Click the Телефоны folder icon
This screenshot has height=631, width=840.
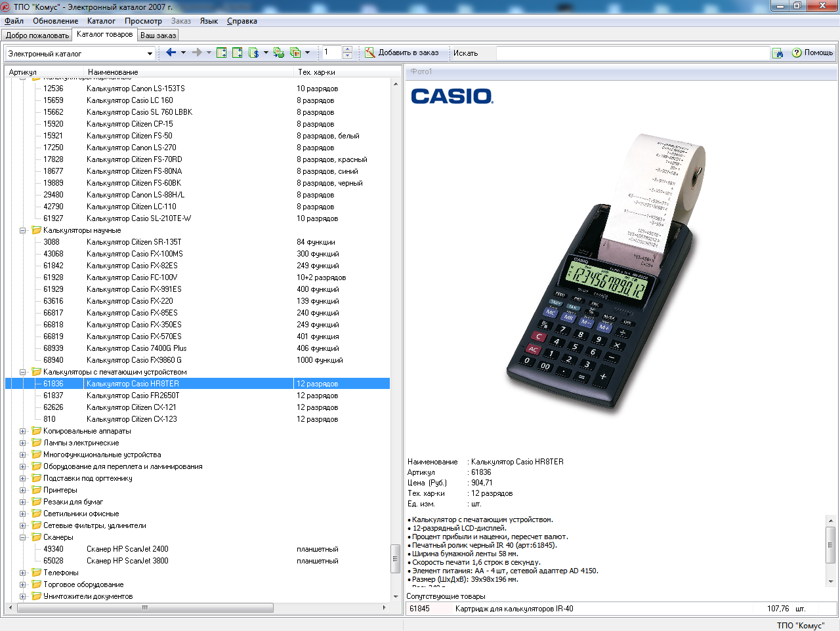point(37,573)
